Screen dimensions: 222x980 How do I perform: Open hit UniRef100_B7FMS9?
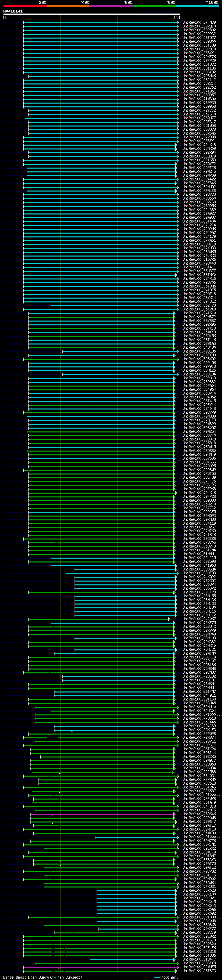click(x=199, y=23)
